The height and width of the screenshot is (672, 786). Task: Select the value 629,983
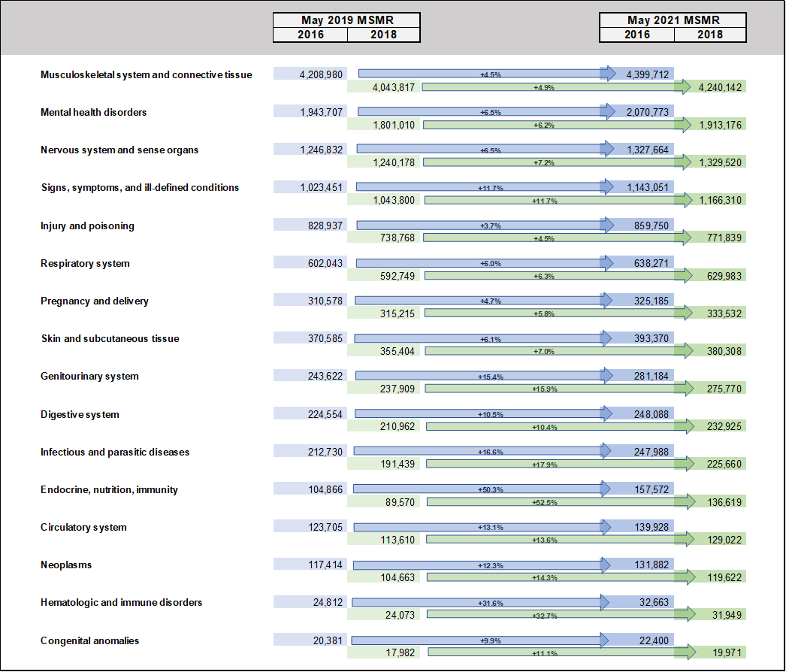coord(724,276)
